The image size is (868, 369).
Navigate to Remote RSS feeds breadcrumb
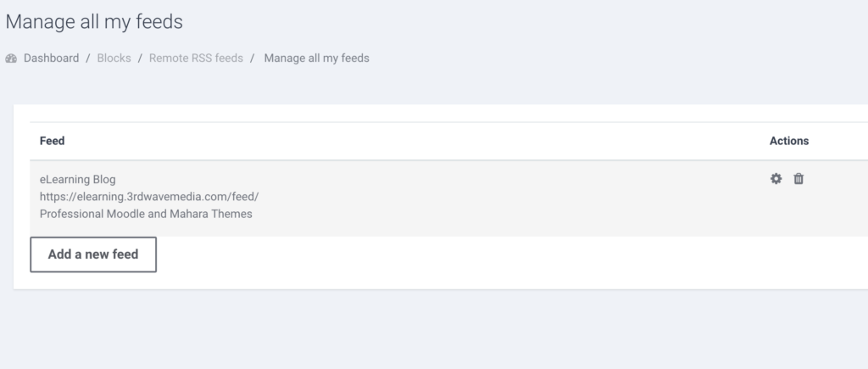[x=196, y=59]
